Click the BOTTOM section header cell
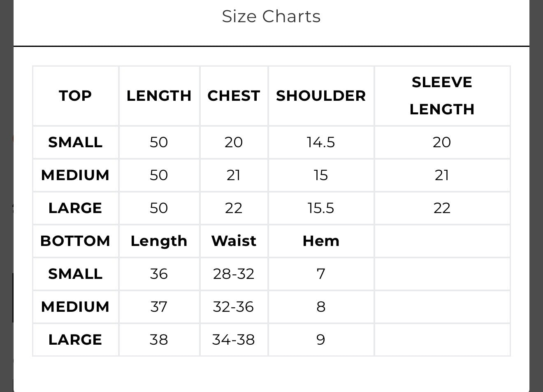Viewport: 543px width, 392px height. click(75, 241)
